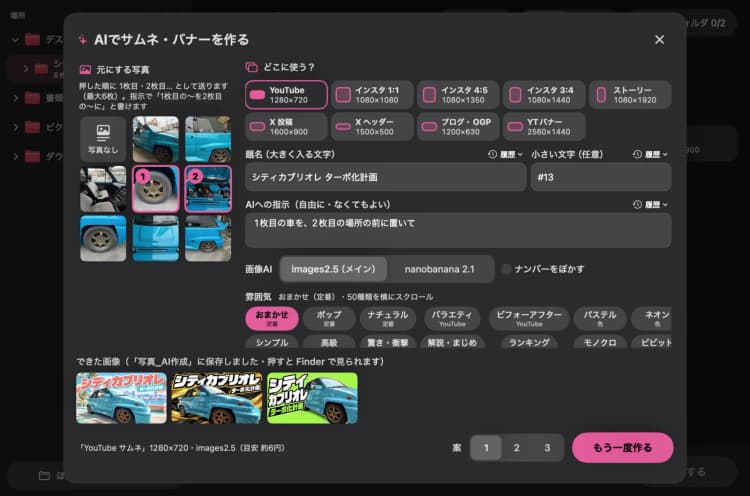Choose the インスタ 1:1 1080×1080 format
The width and height of the screenshot is (750, 496).
pos(372,95)
